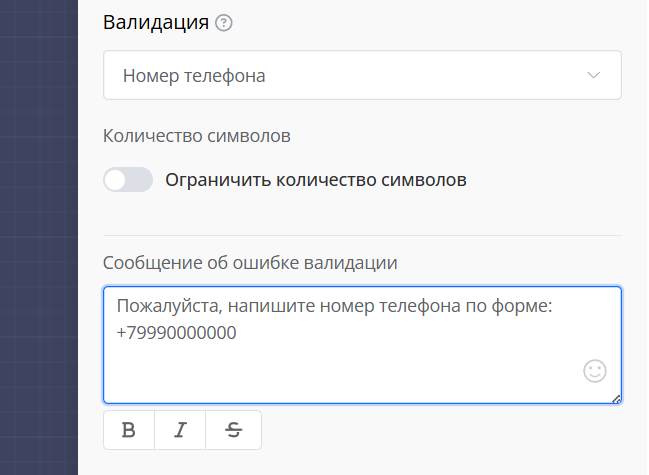Click the help icon beside Валидация

pyautogui.click(x=224, y=24)
